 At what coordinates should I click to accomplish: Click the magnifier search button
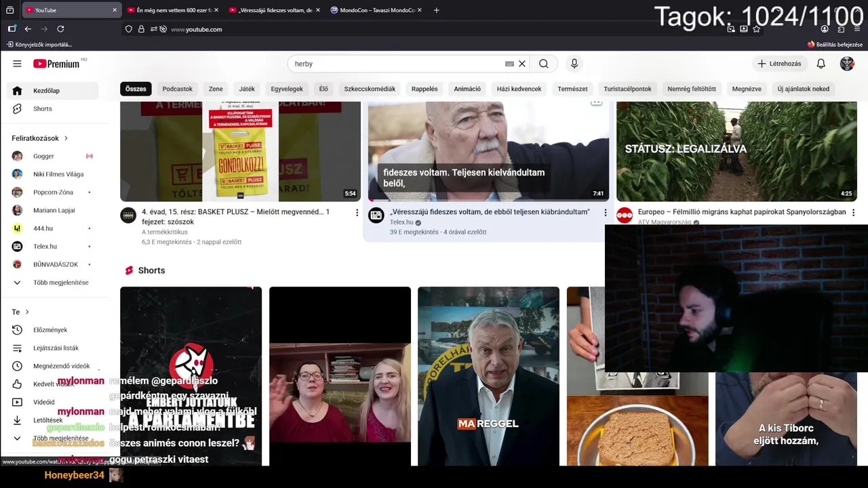pos(544,64)
